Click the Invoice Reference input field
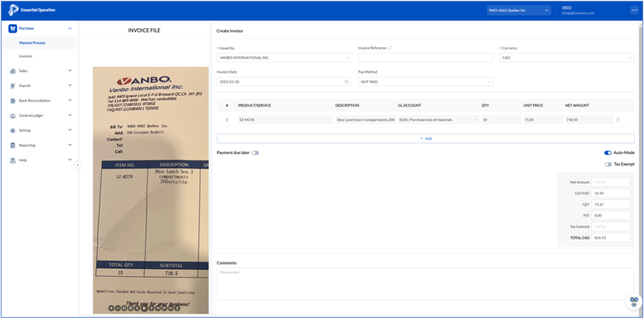 [425, 58]
